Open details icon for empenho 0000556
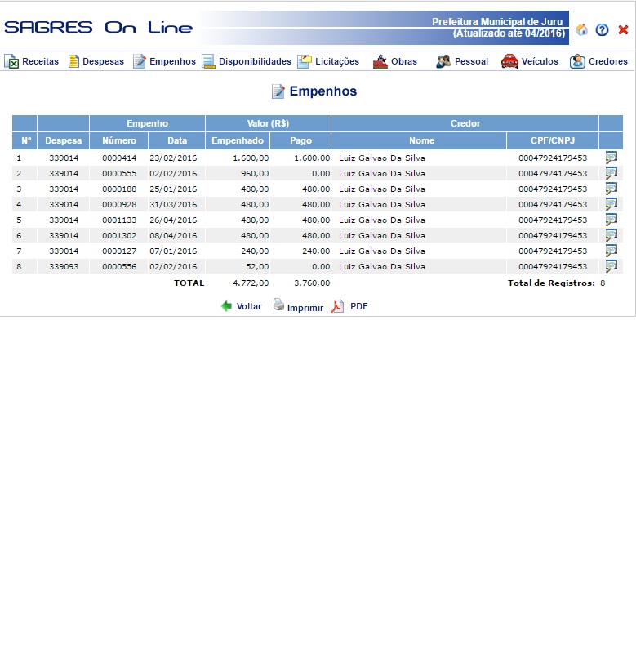The image size is (636, 672). pos(611,266)
